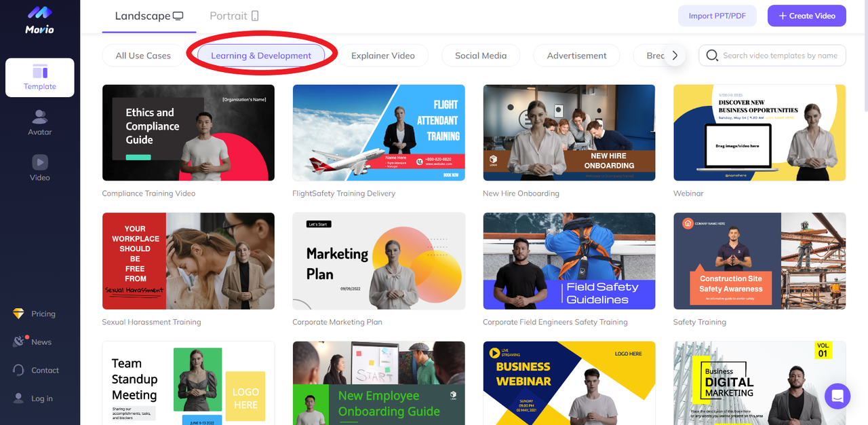Open the Webinar template thumbnail
The image size is (868, 425).
759,132
